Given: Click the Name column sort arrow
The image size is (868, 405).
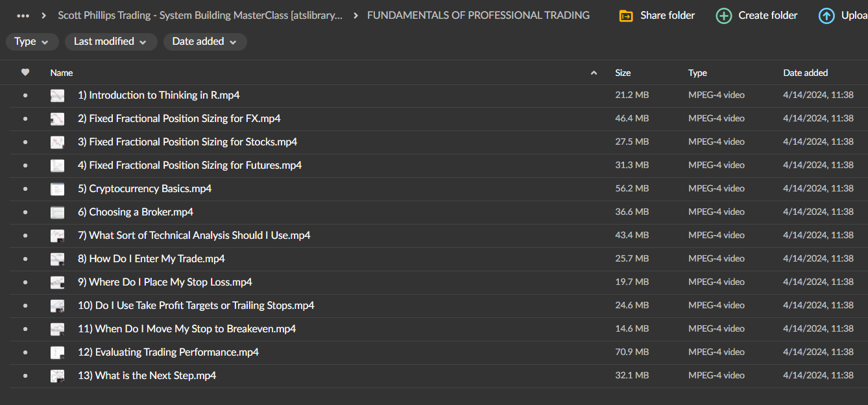Looking at the screenshot, I should [594, 73].
